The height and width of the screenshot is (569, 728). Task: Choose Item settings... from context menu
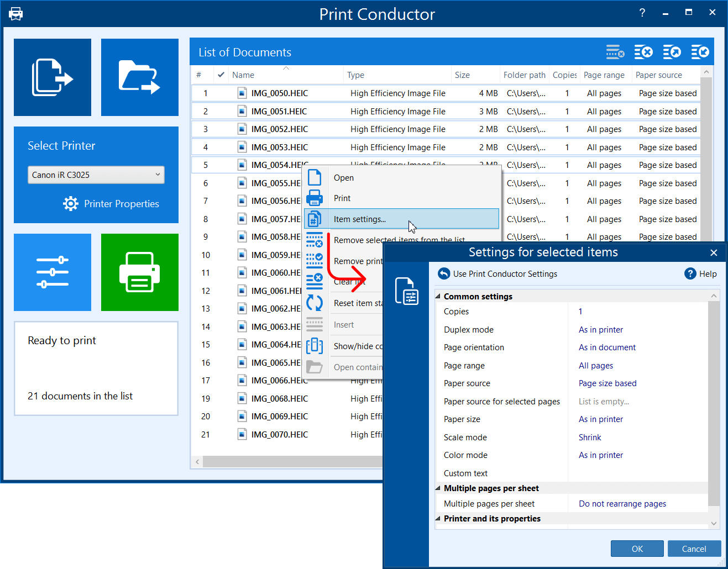click(x=360, y=219)
